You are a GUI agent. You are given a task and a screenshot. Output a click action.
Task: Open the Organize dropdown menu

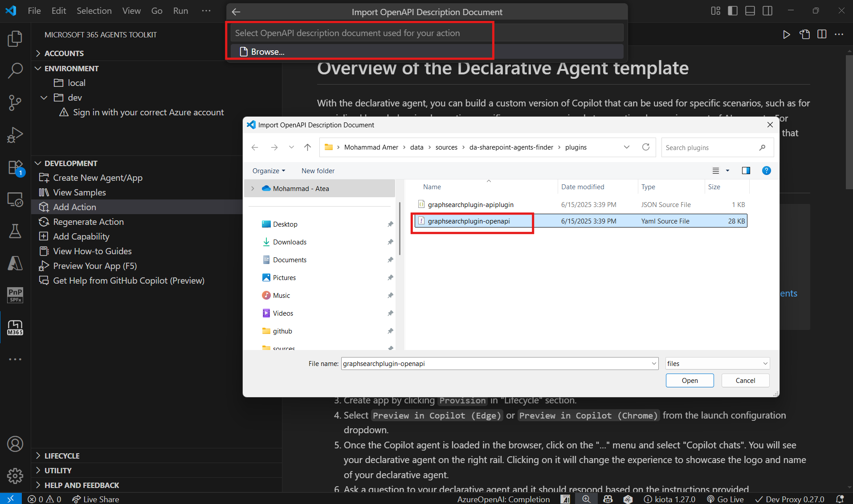click(x=269, y=171)
